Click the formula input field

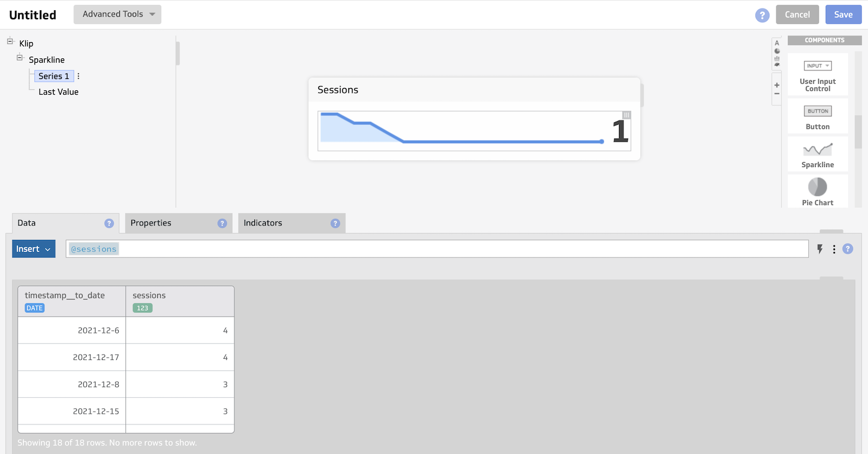(x=437, y=249)
